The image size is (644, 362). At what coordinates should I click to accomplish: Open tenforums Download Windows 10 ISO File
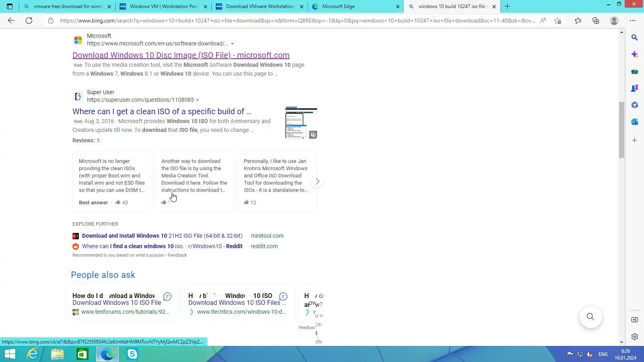tap(117, 303)
